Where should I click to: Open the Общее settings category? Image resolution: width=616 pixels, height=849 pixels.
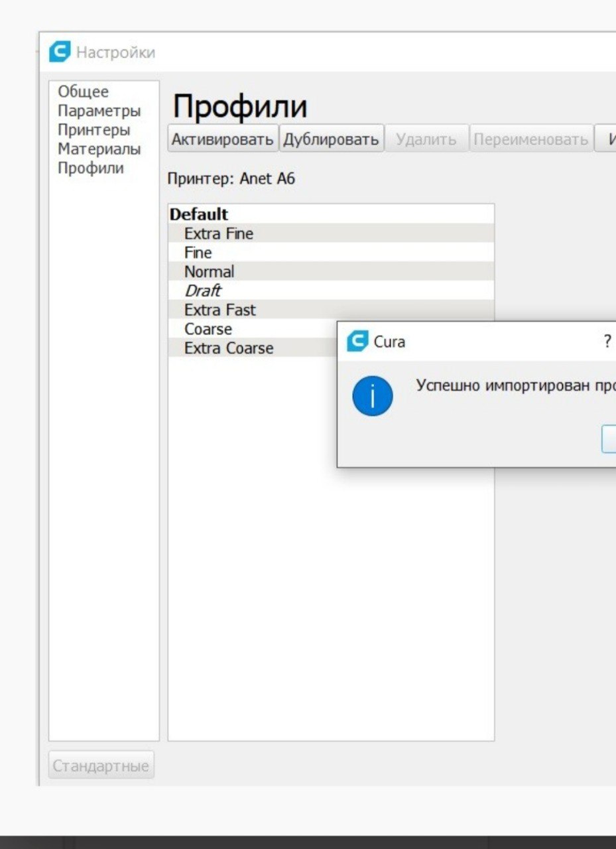click(x=83, y=92)
